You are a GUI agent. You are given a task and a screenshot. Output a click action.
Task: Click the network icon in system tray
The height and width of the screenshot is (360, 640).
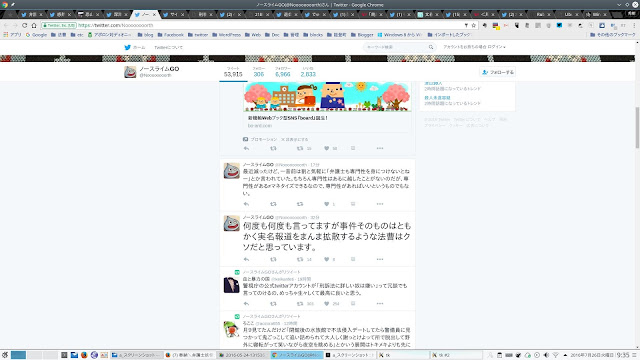click(556, 355)
